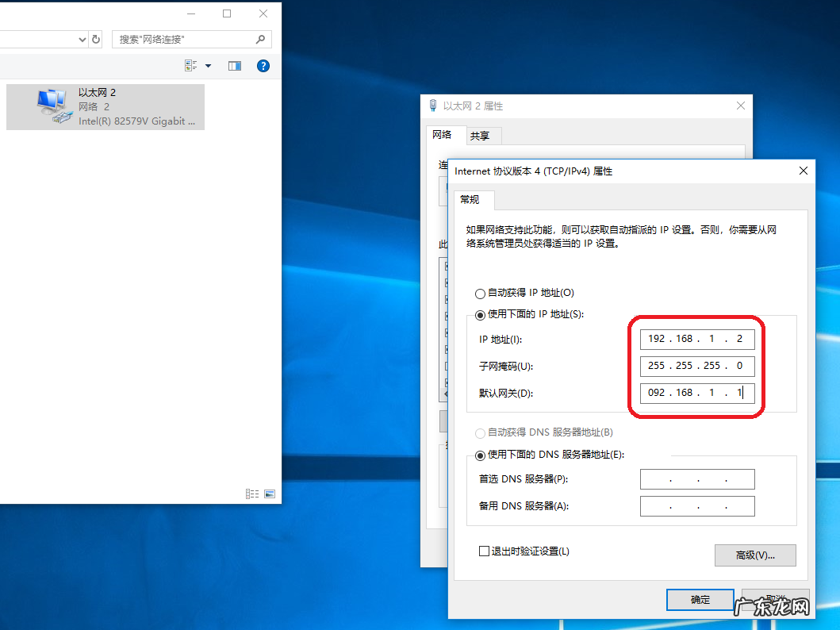Viewport: 840px width, 630px height.
Task: Click the refresh icon beside the address bar
Action: coord(95,39)
